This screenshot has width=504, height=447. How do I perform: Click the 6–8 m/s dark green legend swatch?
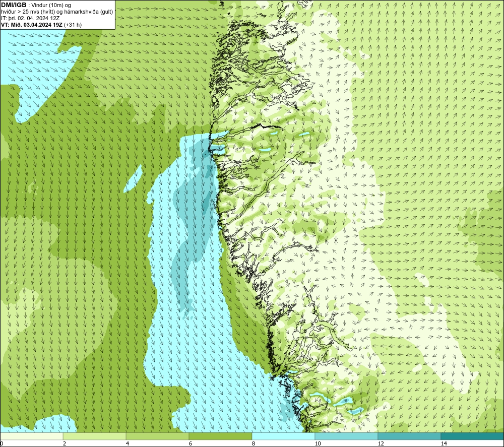point(221,436)
